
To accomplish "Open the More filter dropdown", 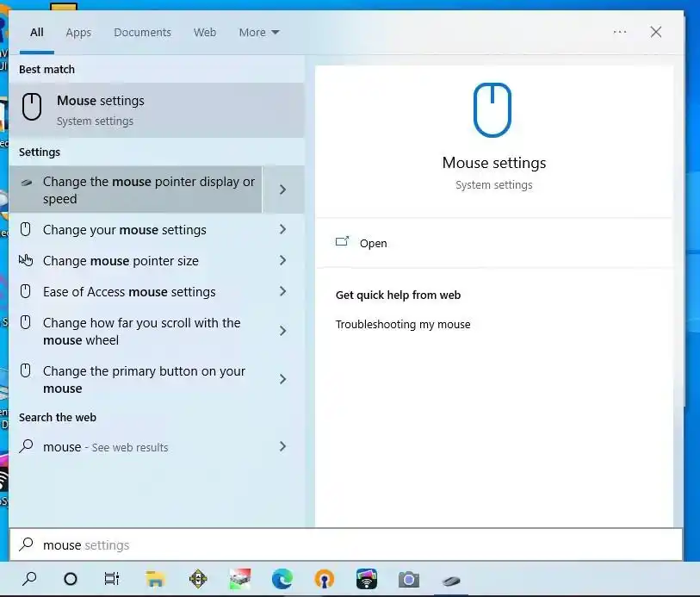I will [257, 32].
